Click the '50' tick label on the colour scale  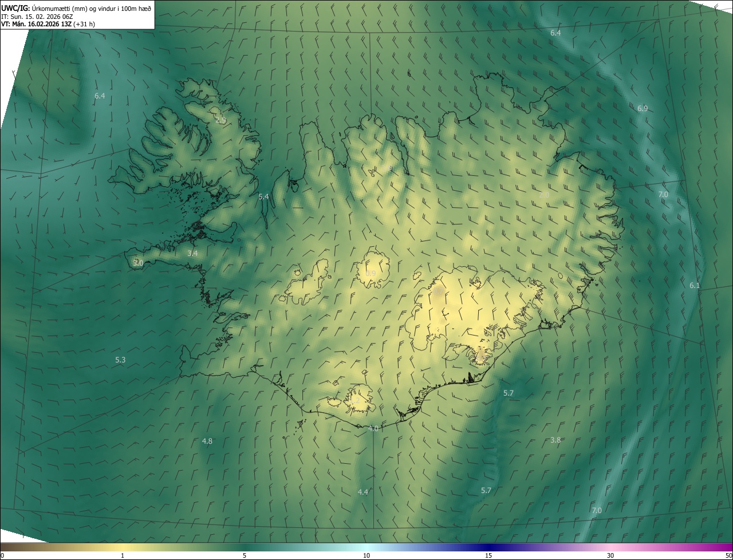(x=728, y=555)
